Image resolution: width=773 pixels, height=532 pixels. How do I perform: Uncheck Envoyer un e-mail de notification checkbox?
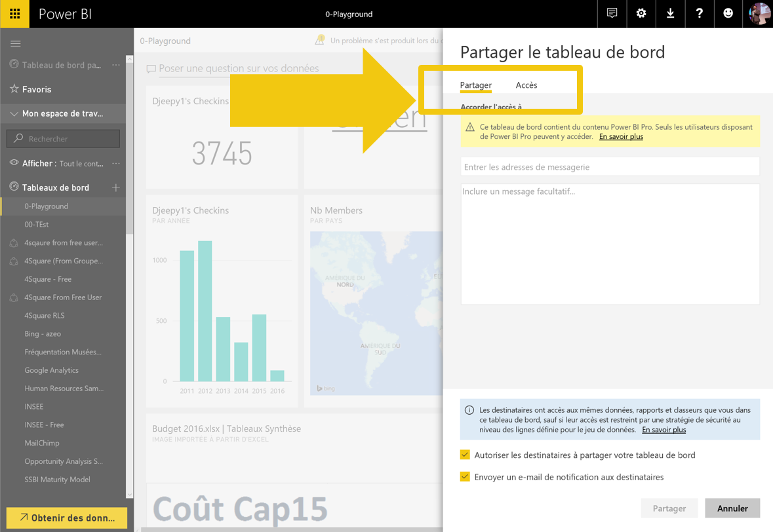tap(465, 477)
